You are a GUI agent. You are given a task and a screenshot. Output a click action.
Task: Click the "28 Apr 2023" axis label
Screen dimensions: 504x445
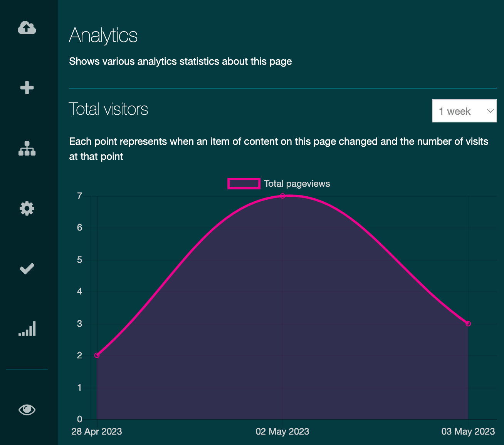pyautogui.click(x=97, y=431)
